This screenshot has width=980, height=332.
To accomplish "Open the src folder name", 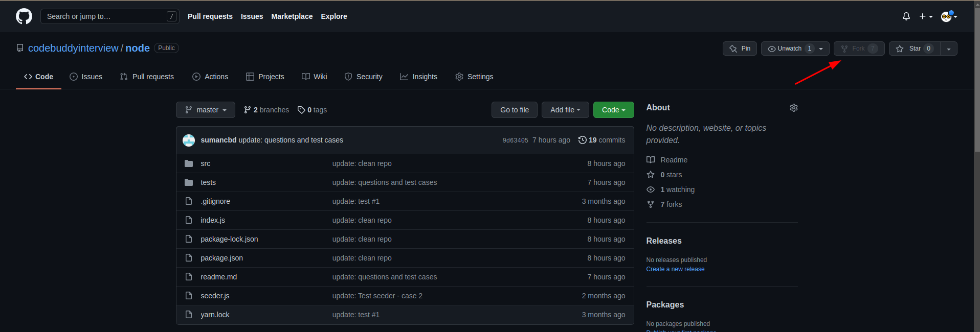I will (205, 163).
